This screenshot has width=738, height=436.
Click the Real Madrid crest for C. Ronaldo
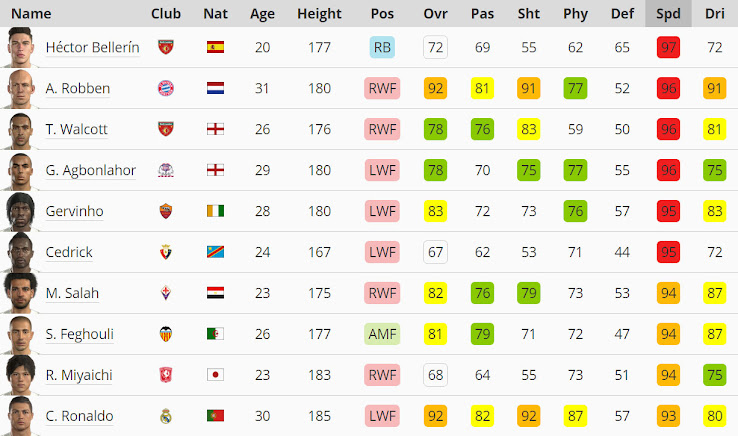pyautogui.click(x=166, y=416)
